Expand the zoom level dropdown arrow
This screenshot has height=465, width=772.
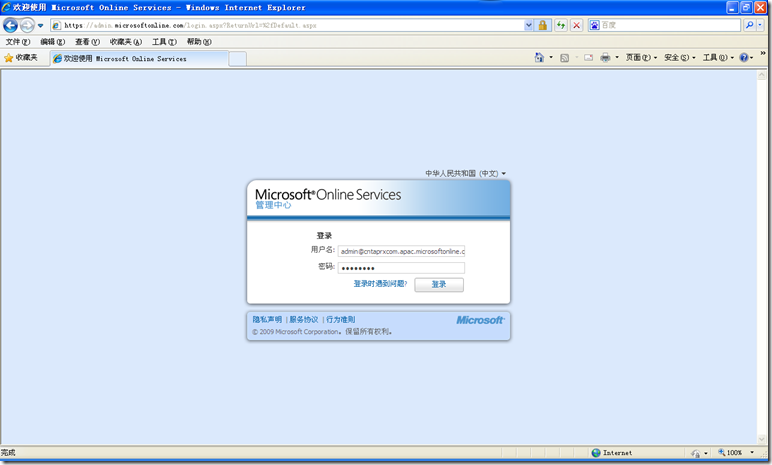[x=752, y=453]
